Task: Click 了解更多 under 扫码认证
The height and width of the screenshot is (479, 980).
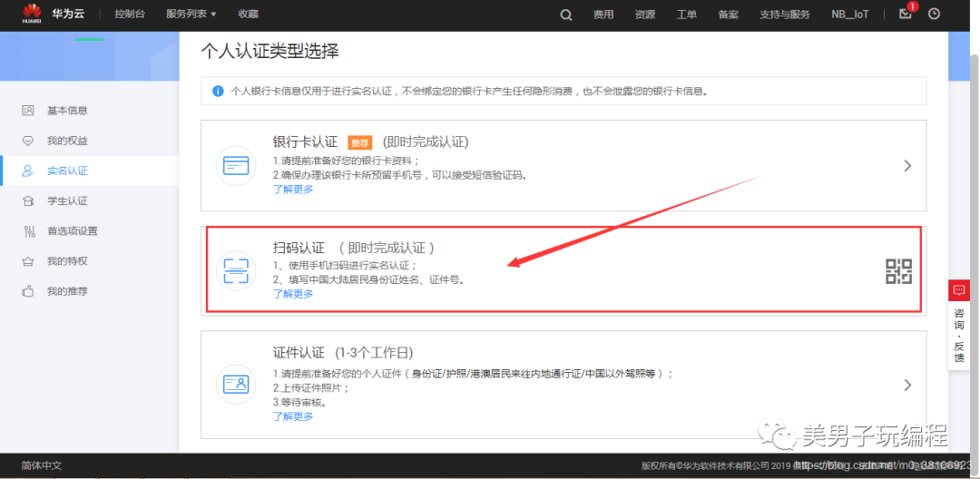Action: 293,294
